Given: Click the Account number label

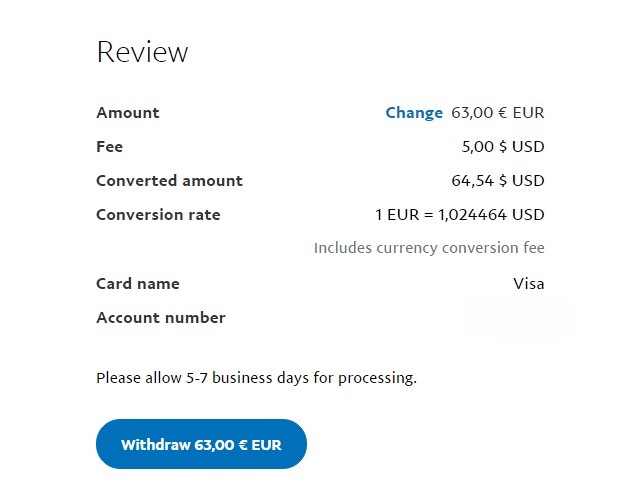Looking at the screenshot, I should tap(161, 318).
